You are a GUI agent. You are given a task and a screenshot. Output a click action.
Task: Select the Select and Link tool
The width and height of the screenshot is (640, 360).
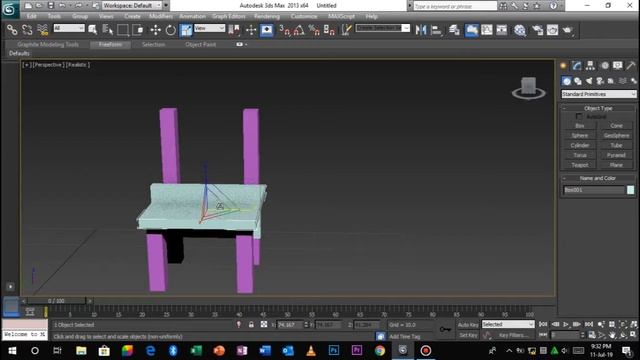[12, 30]
